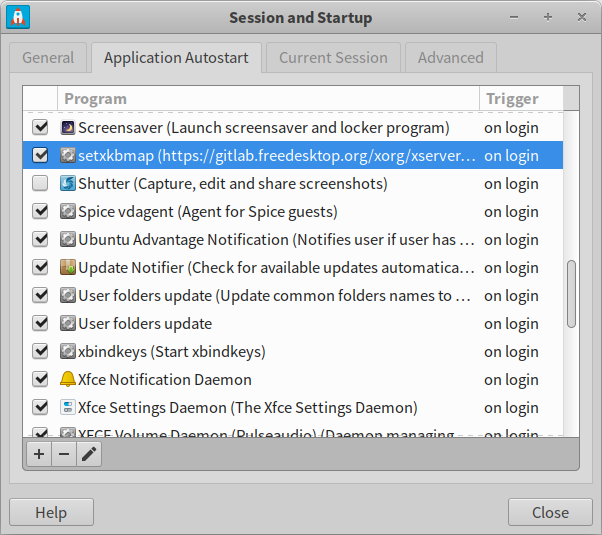Screen dimensions: 602x535
Task: Enable the Shutter autostart checkbox
Action: click(x=40, y=184)
